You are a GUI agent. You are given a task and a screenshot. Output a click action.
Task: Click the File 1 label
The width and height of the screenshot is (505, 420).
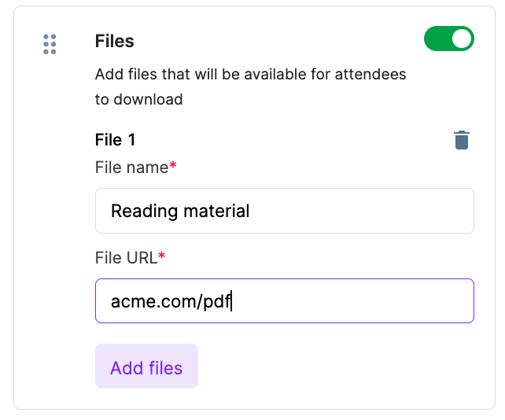tap(116, 140)
